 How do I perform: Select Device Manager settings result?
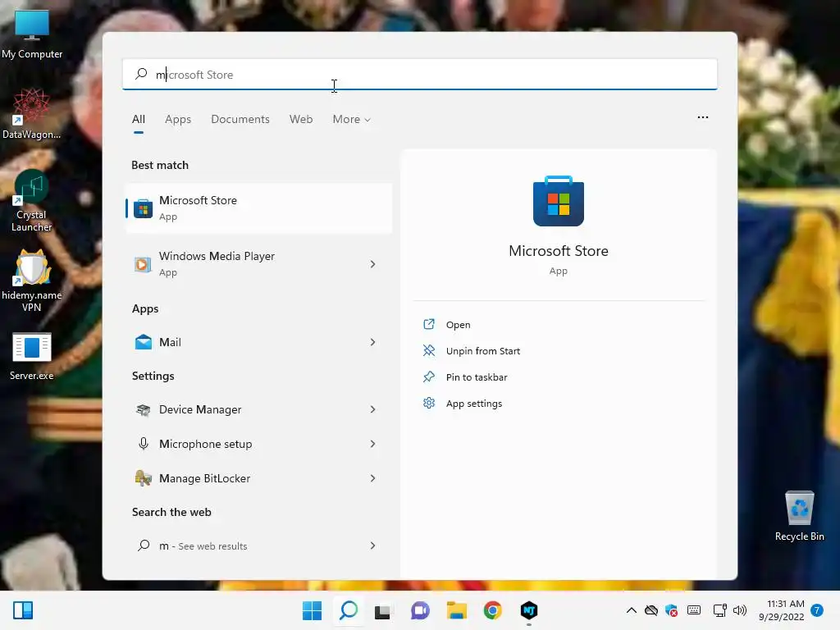click(x=258, y=410)
